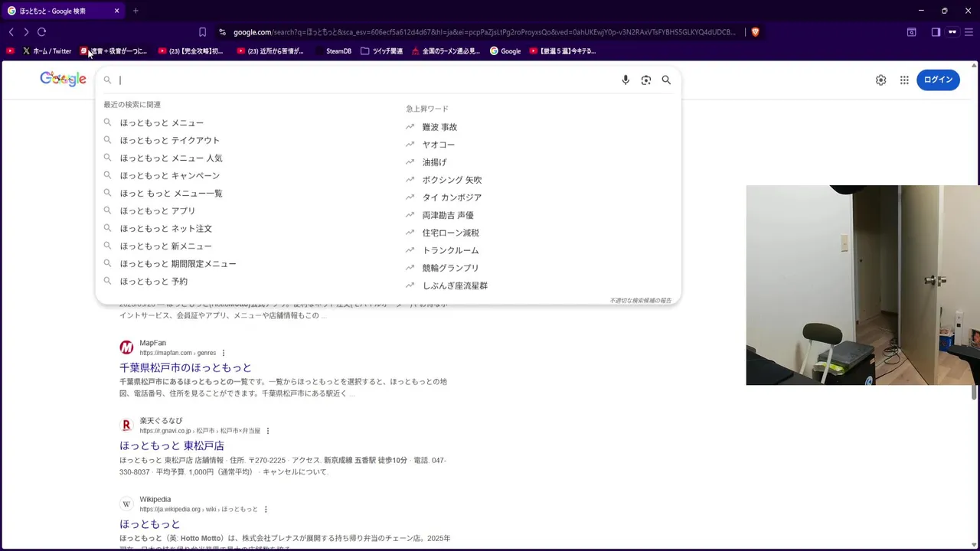Click 不適切な検索候補の報告 link
This screenshot has width=980, height=551.
tap(640, 301)
